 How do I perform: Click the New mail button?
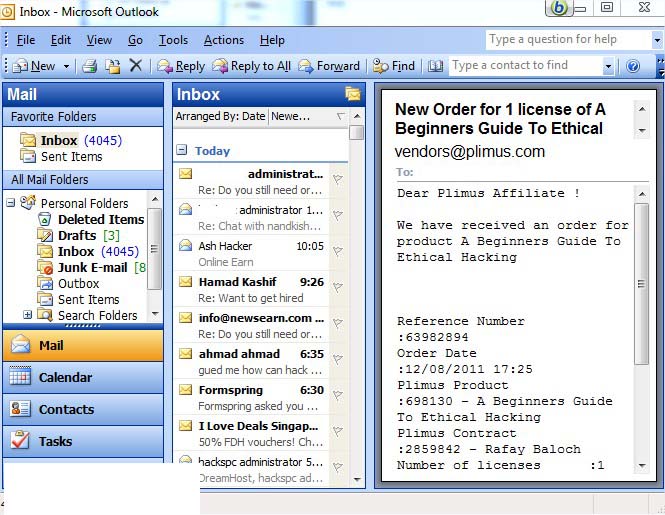35,66
